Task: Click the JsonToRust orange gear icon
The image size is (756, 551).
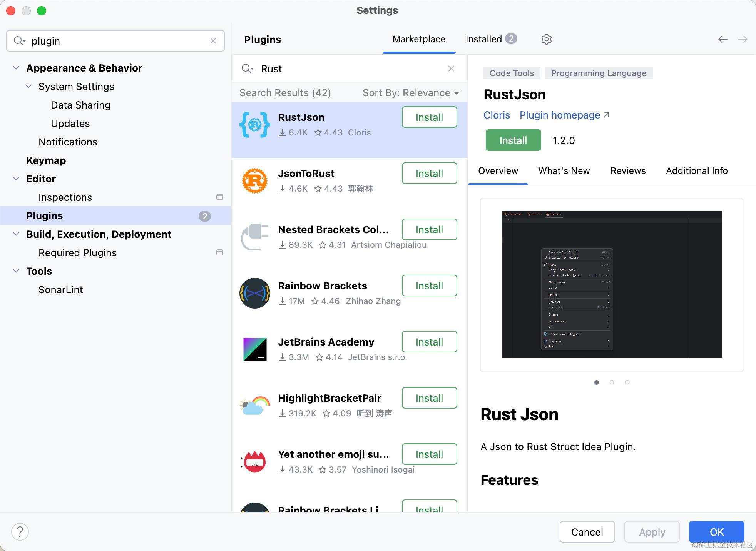Action: 254,181
